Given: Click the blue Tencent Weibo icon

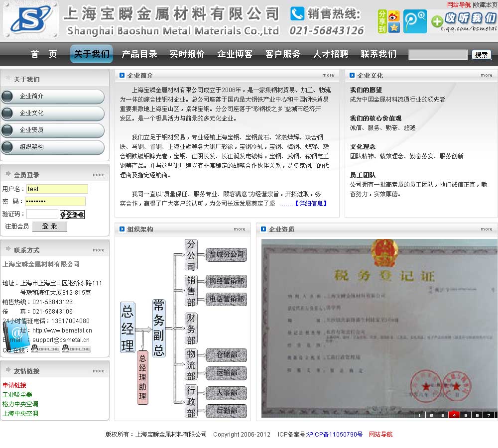Looking at the screenshot, I should tap(415, 21).
